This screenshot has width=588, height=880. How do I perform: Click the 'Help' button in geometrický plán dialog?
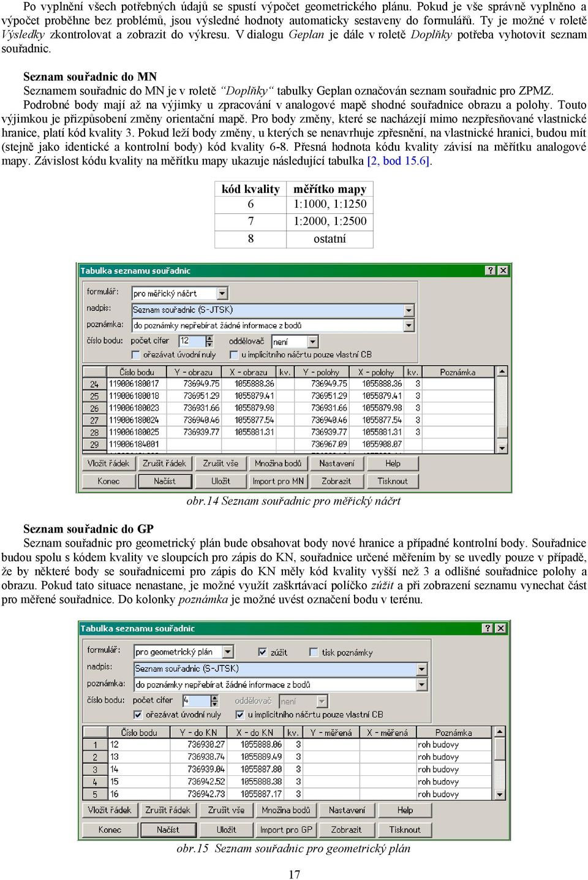tap(405, 810)
